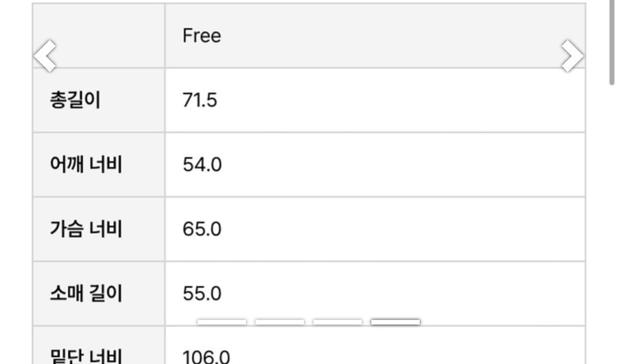Select the 106.0 hem width value
The width and height of the screenshot is (617, 364).
[206, 356]
